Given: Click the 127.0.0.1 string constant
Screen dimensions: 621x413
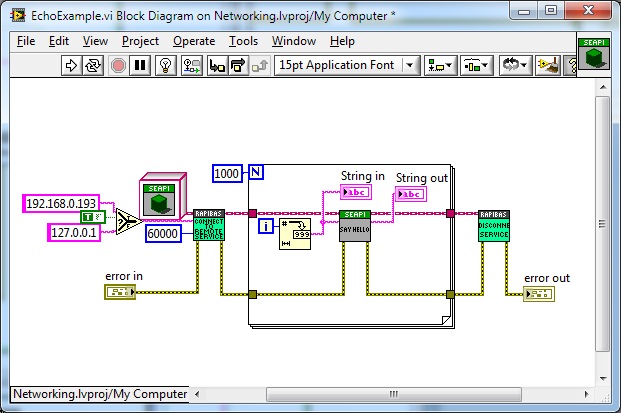Looking at the screenshot, I should 74,232.
